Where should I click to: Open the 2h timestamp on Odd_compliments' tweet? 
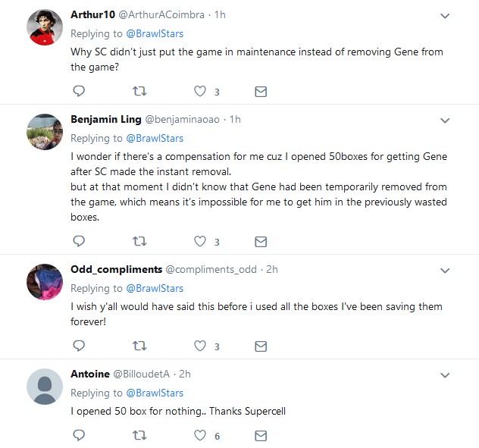(271, 270)
